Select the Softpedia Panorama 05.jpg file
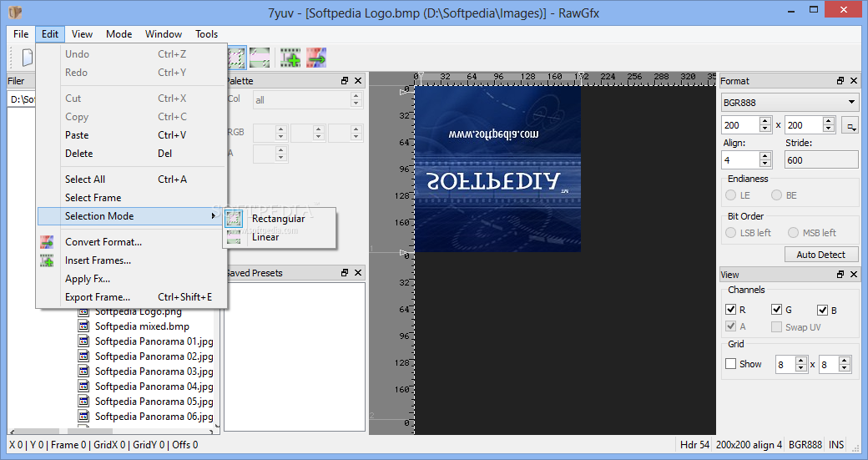This screenshot has width=868, height=460. point(154,401)
